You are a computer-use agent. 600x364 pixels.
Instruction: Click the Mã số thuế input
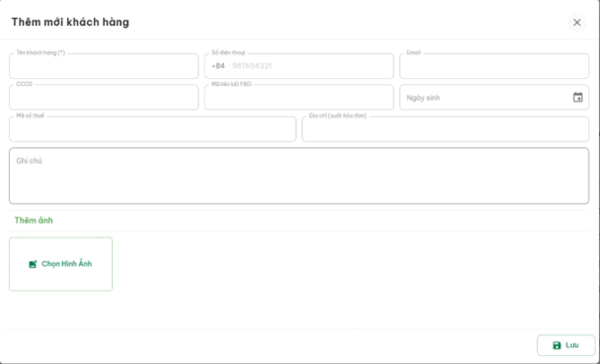click(x=152, y=130)
